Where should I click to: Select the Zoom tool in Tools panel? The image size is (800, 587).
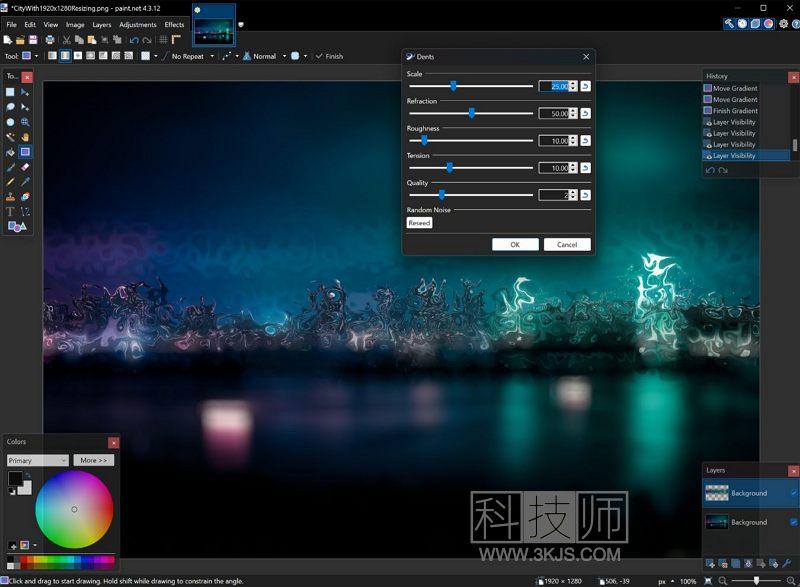(x=25, y=122)
